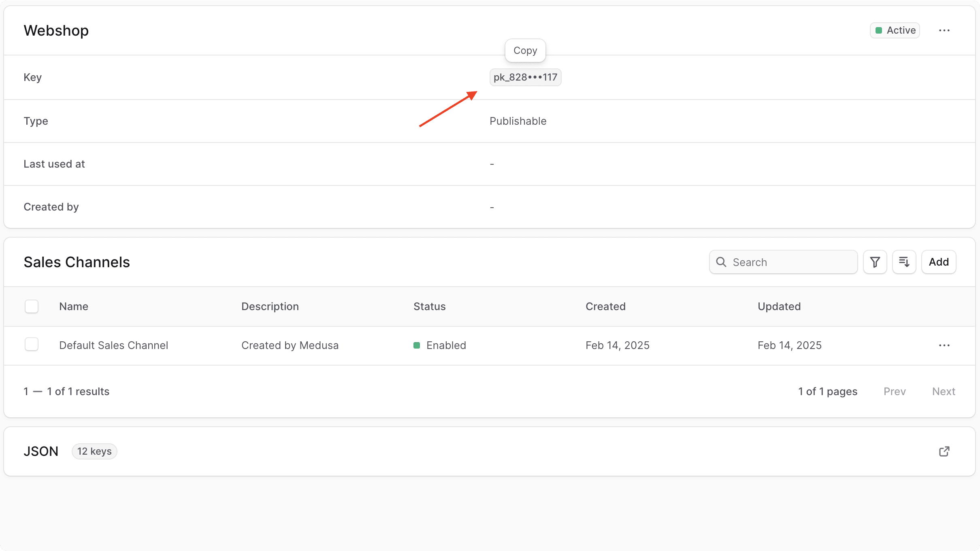This screenshot has height=551, width=980.
Task: Add a new sales channel
Action: coord(938,262)
